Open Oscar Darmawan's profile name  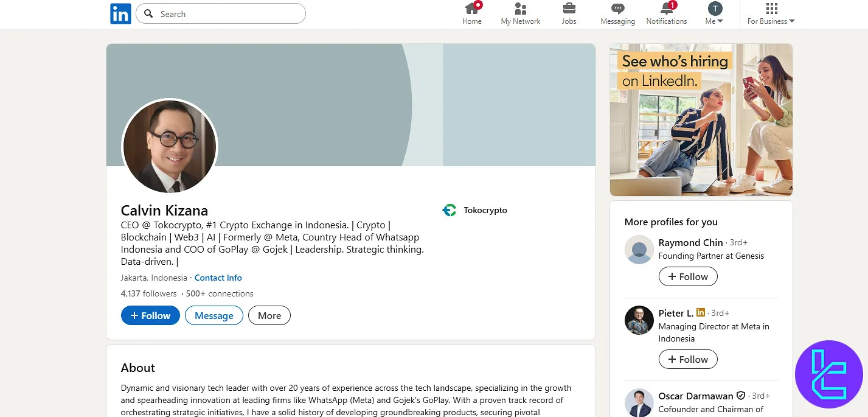[x=696, y=396]
